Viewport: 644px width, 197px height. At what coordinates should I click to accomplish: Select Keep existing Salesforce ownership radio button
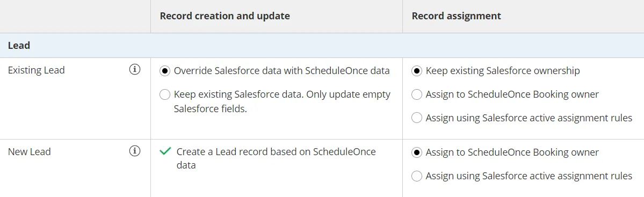(x=416, y=71)
